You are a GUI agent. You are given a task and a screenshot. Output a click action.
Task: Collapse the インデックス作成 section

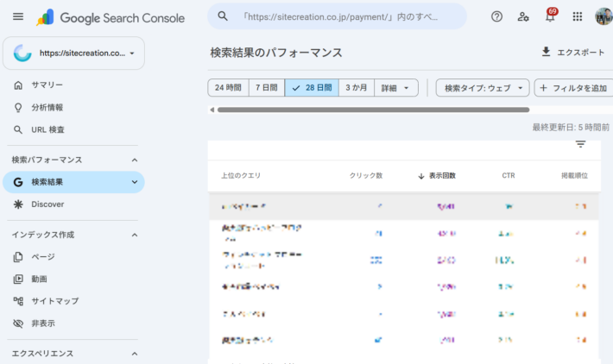(x=135, y=235)
